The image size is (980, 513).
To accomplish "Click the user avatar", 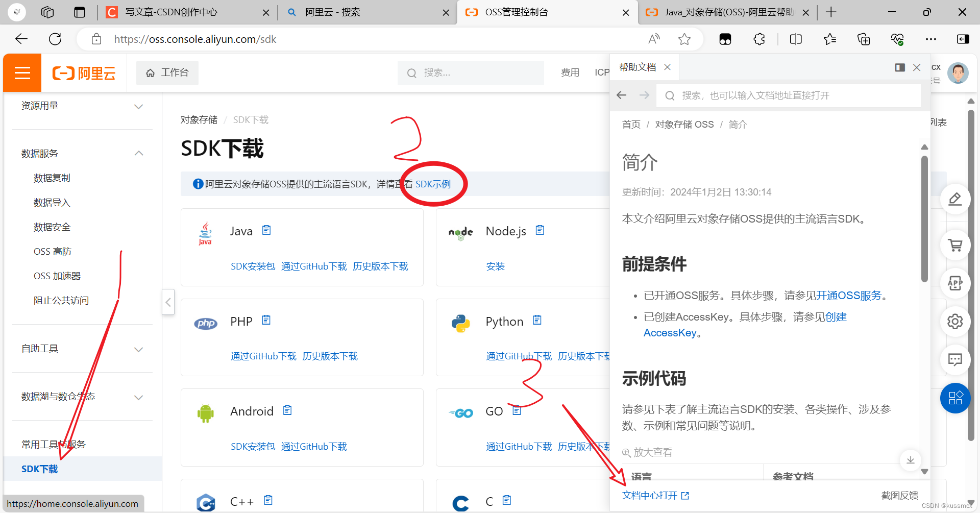I will tap(958, 73).
